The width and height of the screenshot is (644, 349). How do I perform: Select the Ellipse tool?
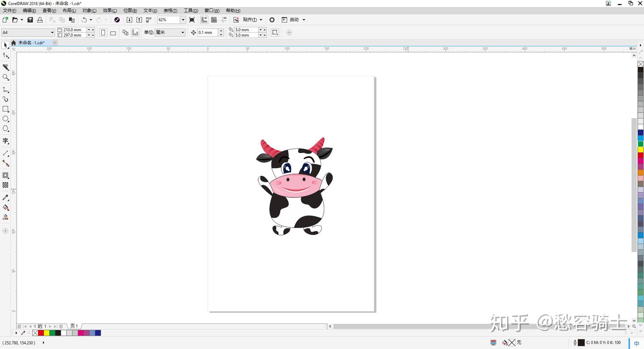(x=5, y=119)
